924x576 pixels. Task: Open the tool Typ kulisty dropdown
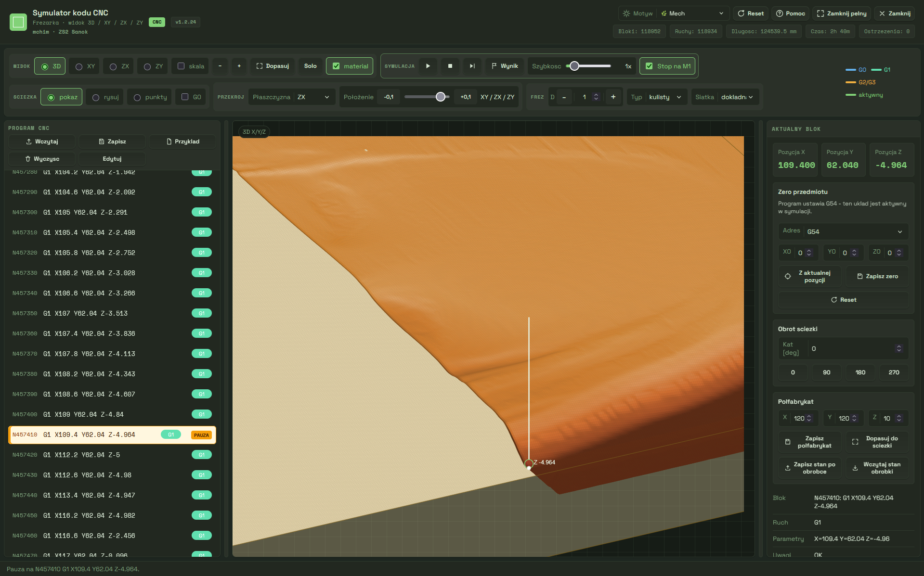click(x=657, y=97)
